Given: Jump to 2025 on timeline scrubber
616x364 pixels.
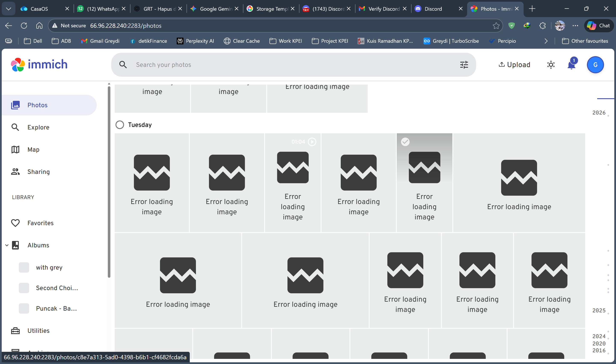Looking at the screenshot, I should coord(599,310).
